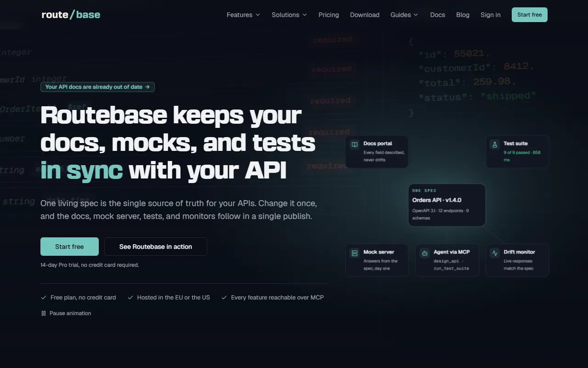Click the Mock server stack icon
This screenshot has width=588, height=368.
(355, 253)
